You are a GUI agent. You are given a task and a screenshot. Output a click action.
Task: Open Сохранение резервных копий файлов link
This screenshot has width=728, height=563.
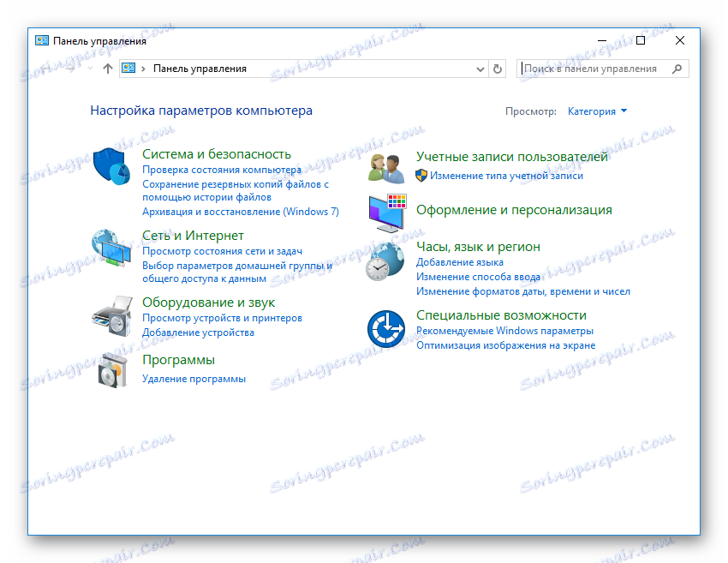click(236, 190)
